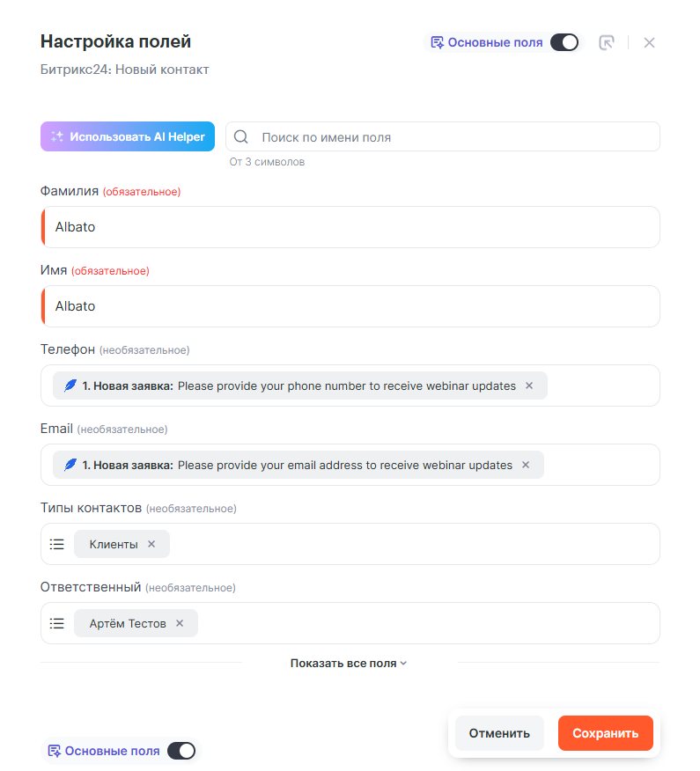Image resolution: width=700 pixels, height=771 pixels.
Task: Click the Использовать AI Helper button
Action: coord(128,136)
